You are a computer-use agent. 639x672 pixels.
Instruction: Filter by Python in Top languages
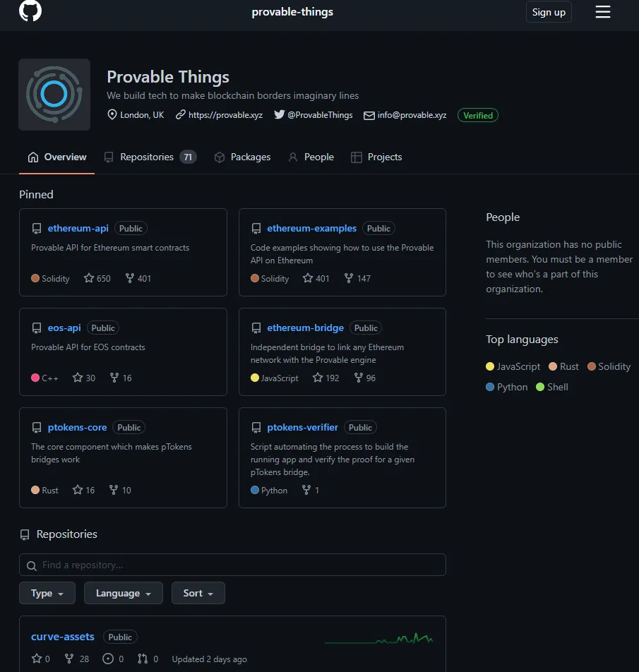[x=506, y=387]
